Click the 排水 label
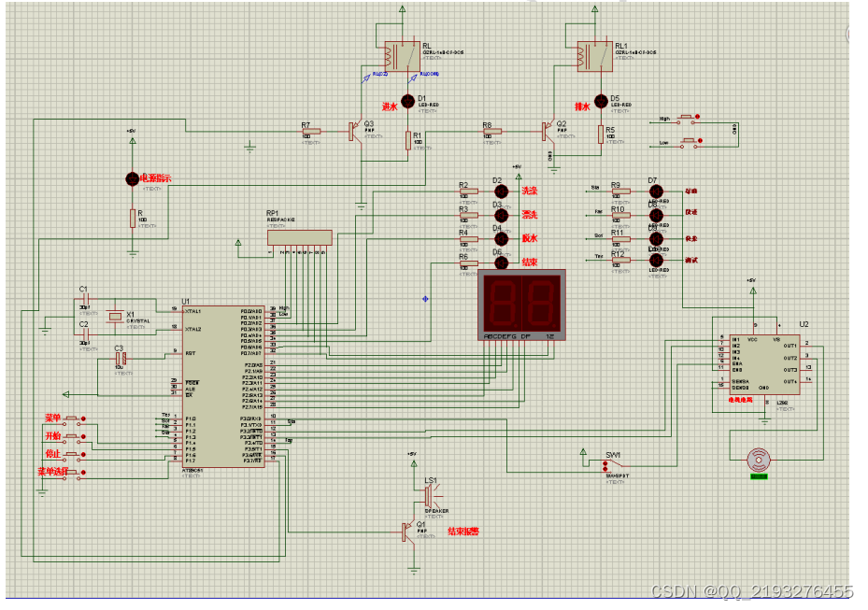Image resolution: width=868 pixels, height=610 pixels. [x=582, y=106]
